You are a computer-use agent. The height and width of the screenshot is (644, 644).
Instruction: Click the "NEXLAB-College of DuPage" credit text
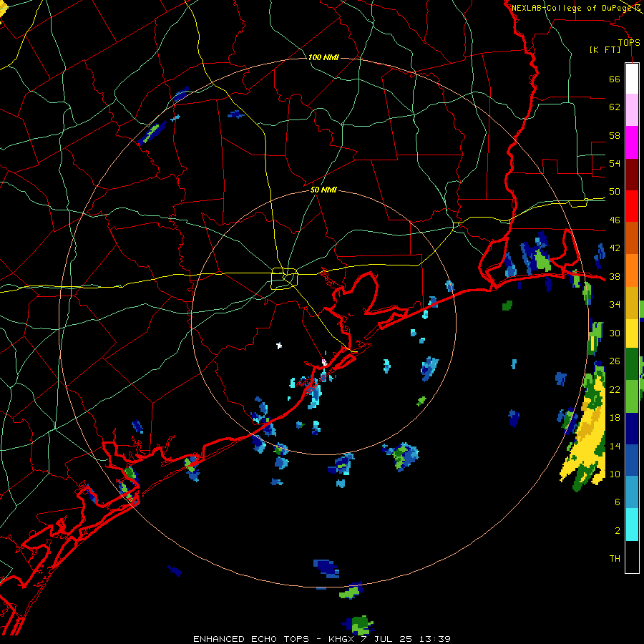[x=571, y=8]
